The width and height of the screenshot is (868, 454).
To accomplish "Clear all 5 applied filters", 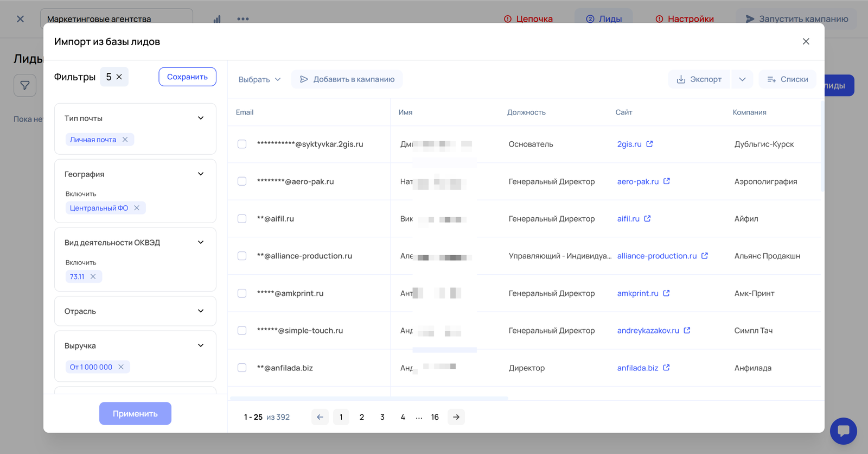I will click(119, 77).
